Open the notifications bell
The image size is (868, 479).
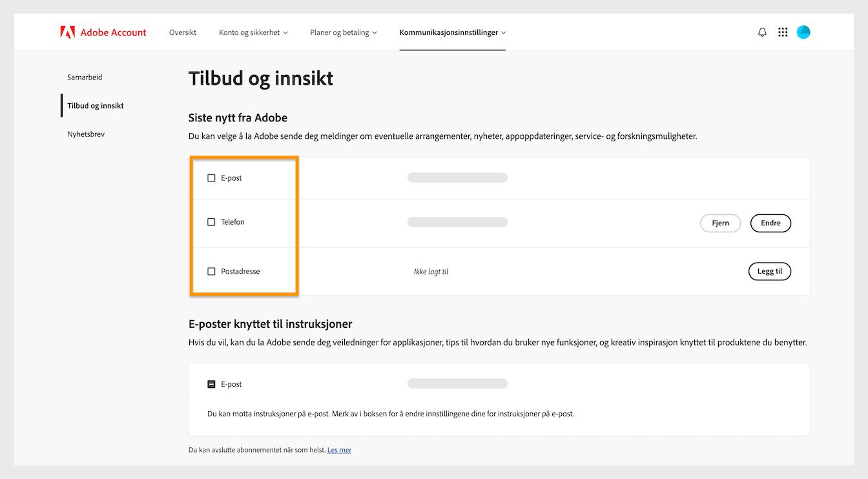[762, 32]
